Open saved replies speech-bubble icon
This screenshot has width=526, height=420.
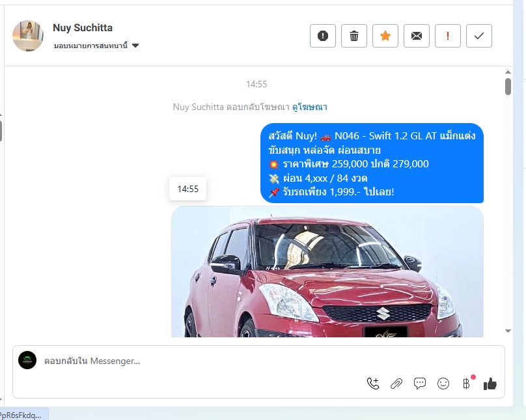tap(420, 384)
